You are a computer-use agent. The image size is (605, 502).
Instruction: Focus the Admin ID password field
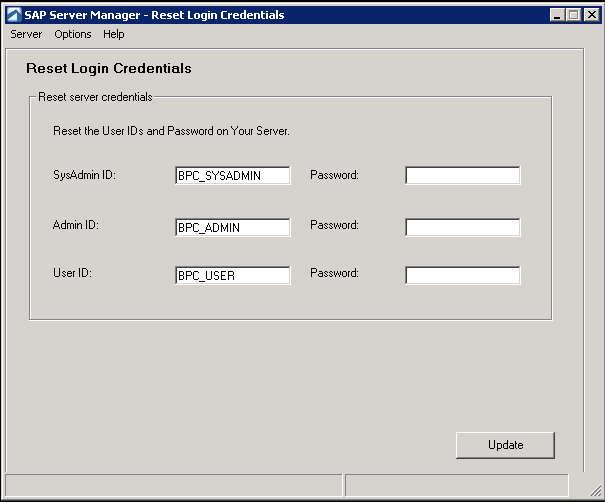pyautogui.click(x=463, y=227)
